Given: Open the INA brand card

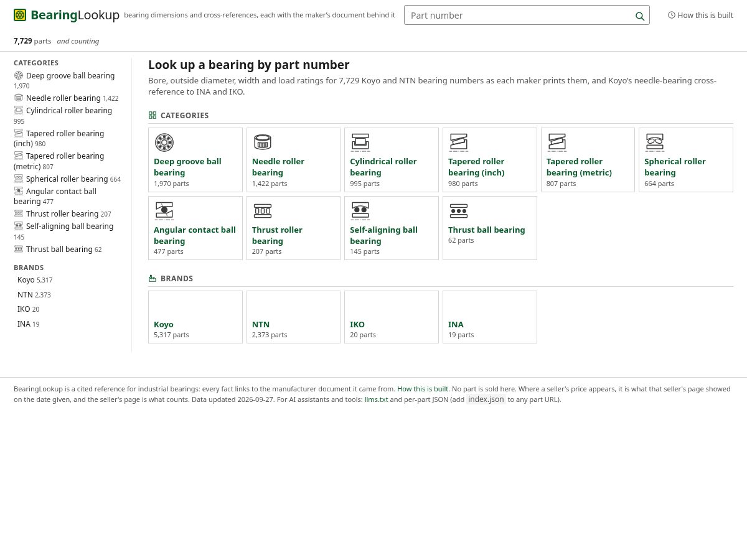Looking at the screenshot, I should pos(490,317).
